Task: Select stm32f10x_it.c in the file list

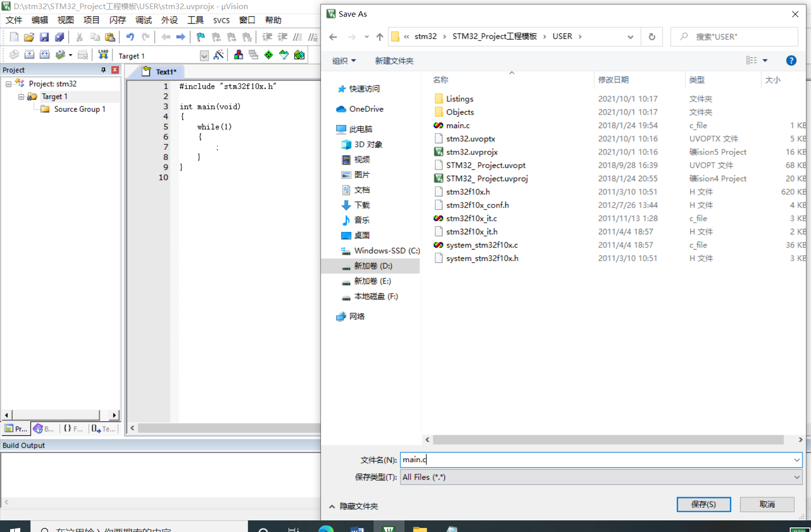Action: (x=471, y=219)
